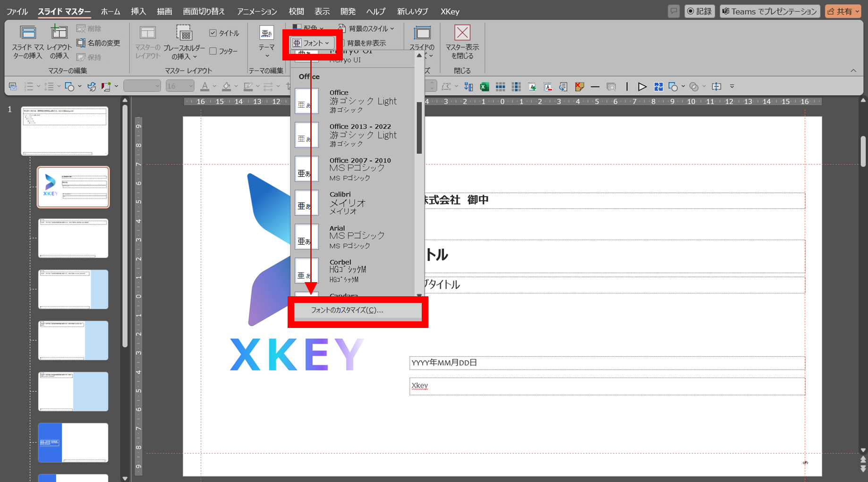Viewport: 868px width, 482px height.
Task: Click the 記録 record button
Action: (x=700, y=11)
